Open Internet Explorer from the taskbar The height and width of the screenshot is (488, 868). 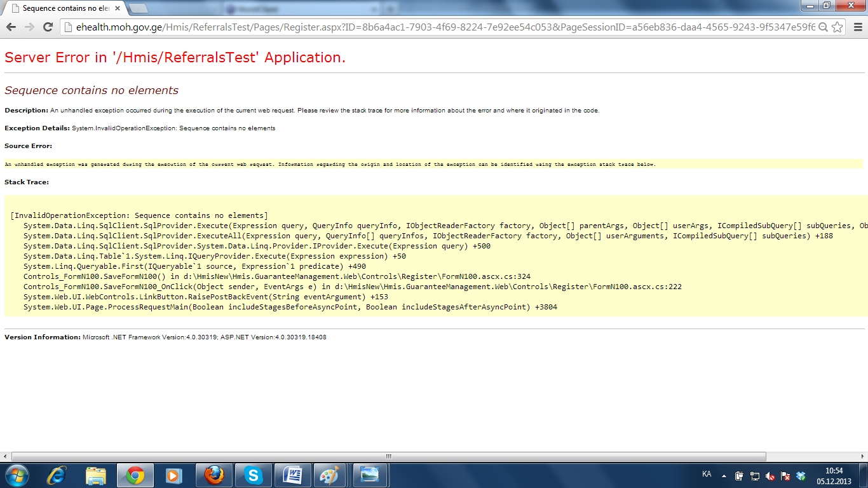(x=57, y=475)
